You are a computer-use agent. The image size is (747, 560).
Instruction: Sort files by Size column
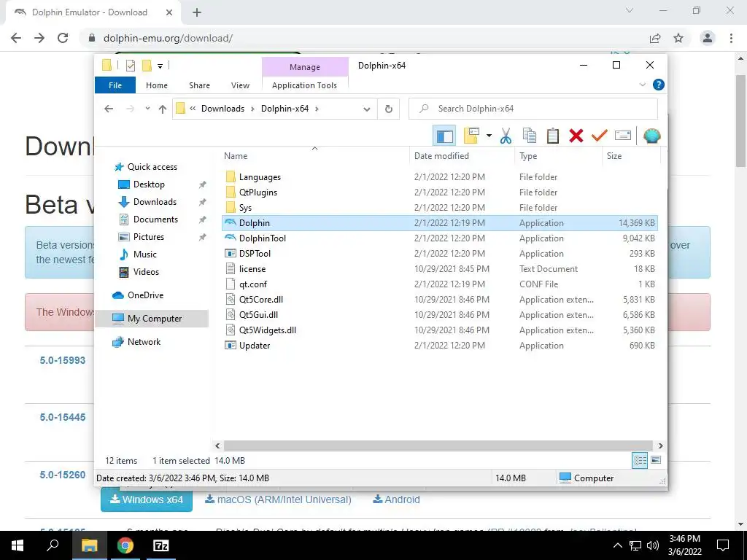pos(631,156)
